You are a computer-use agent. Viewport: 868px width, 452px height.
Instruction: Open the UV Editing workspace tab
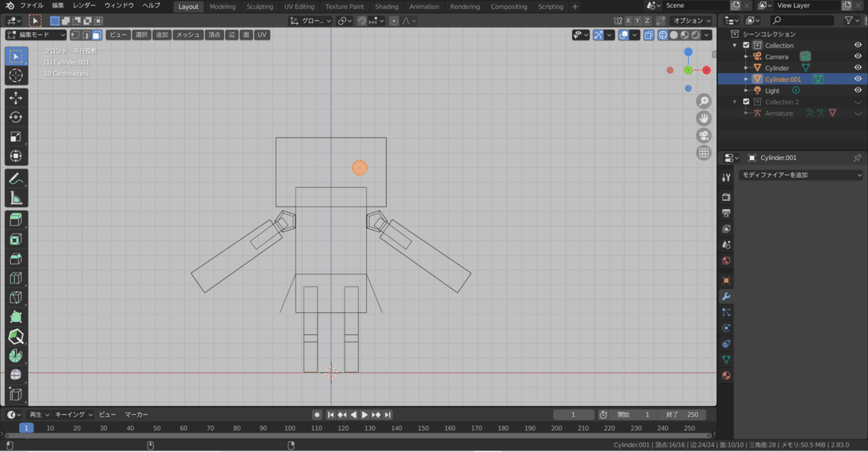pos(299,7)
